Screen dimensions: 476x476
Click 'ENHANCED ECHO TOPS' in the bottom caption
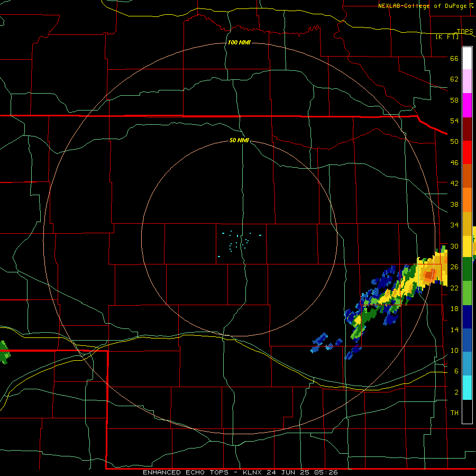[186, 472]
